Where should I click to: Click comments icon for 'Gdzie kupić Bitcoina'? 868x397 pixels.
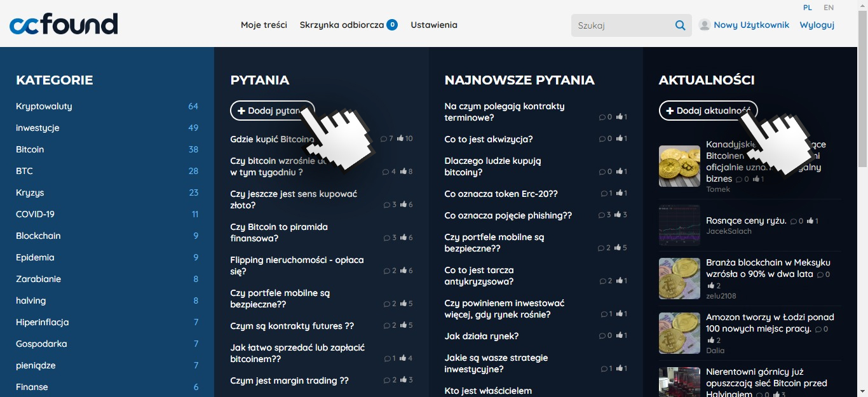[x=384, y=138]
